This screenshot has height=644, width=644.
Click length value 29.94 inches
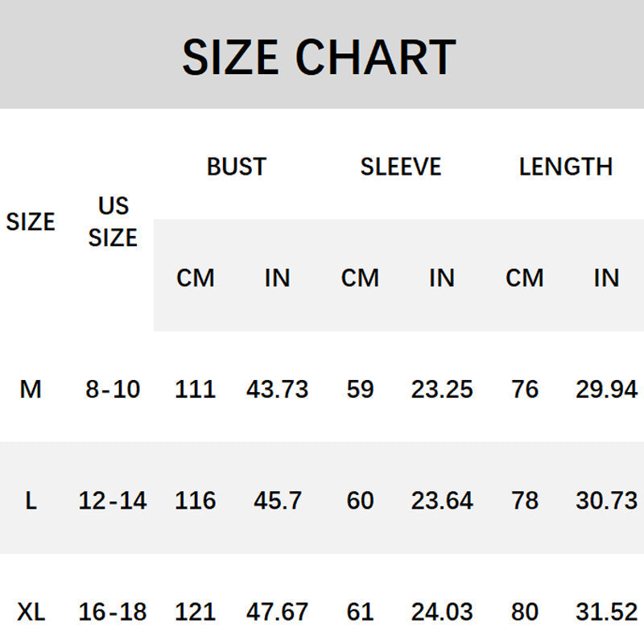607,389
